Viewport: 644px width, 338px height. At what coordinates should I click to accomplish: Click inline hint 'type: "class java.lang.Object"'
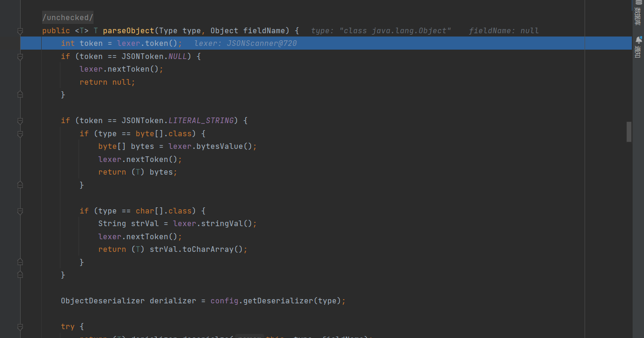pos(381,31)
